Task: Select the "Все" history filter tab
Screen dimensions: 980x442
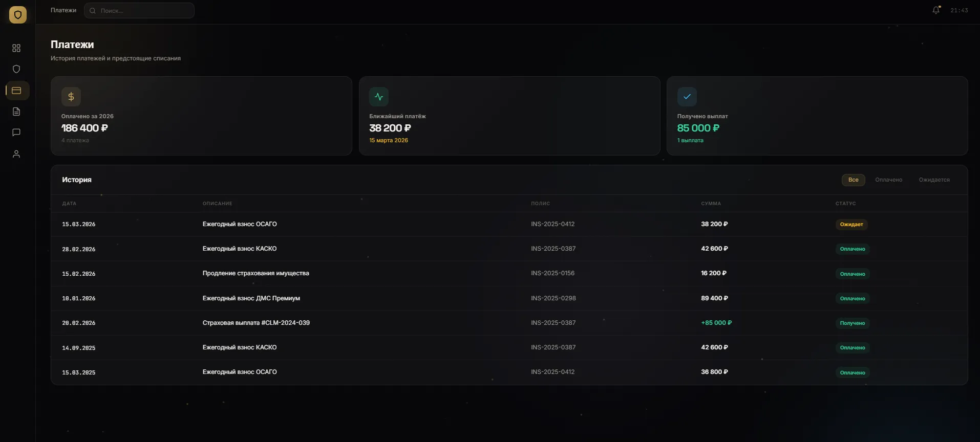Action: click(853, 180)
